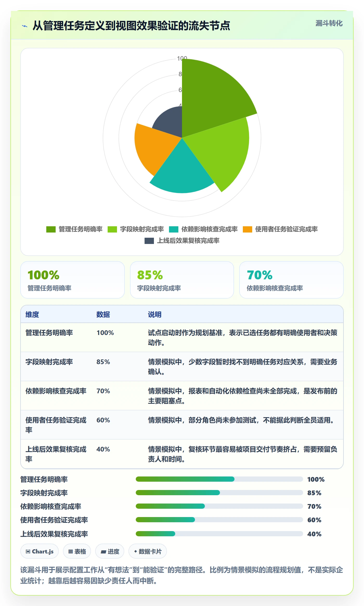Screen dimensions: 364x606
Task: Click the 依赖影响核查完成率 progress bar
Action: click(219, 506)
